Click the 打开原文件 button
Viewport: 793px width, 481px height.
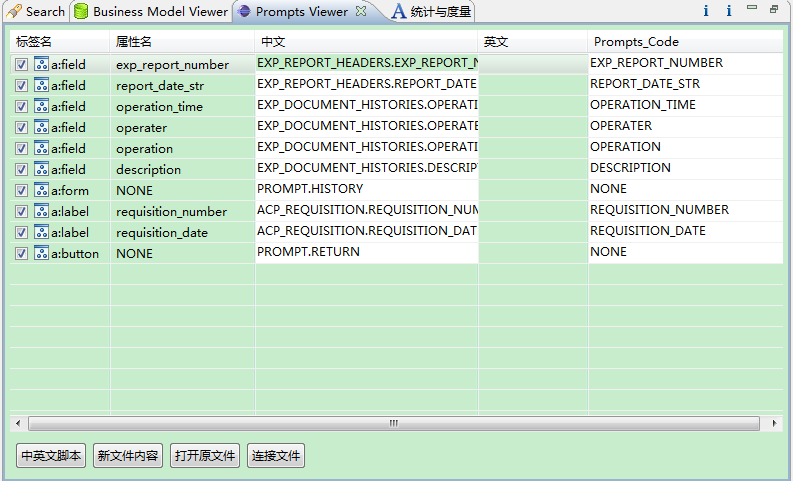pos(205,456)
